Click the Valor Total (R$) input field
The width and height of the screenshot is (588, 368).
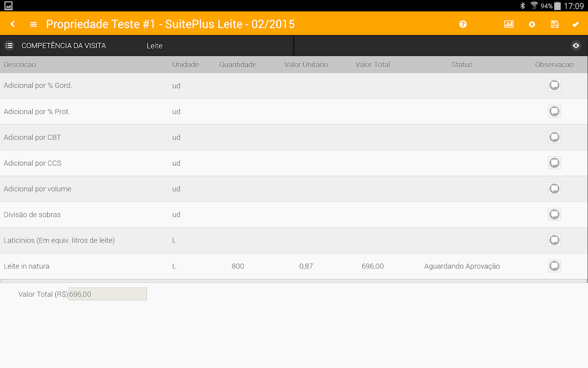[x=107, y=294]
